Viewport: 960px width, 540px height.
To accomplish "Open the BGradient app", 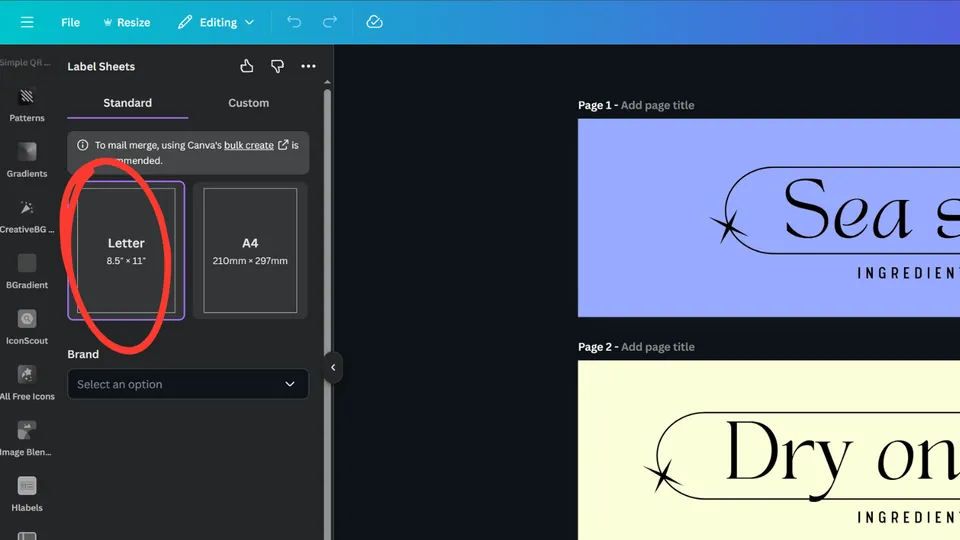I will tap(27, 272).
